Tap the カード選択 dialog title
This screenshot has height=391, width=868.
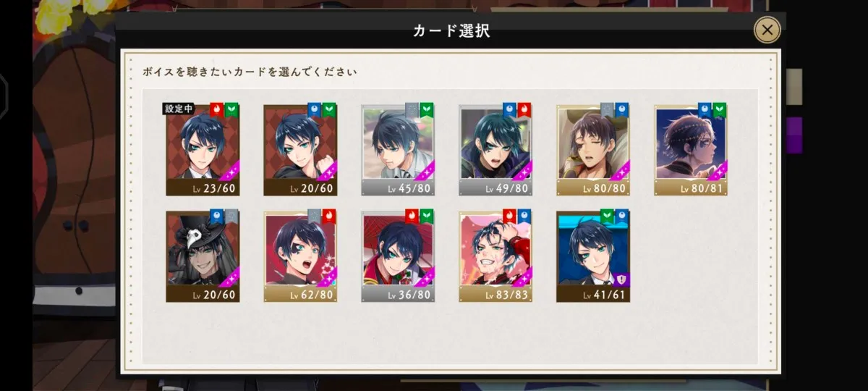pyautogui.click(x=451, y=30)
